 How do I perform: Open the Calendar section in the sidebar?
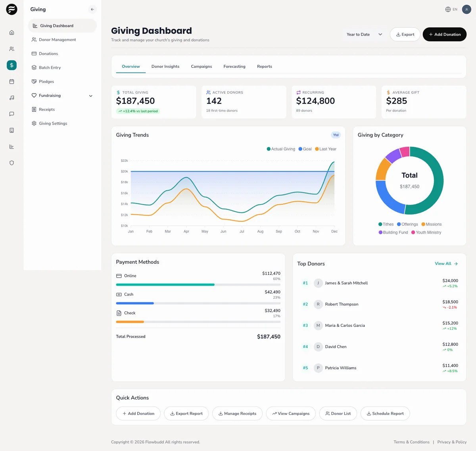(12, 81)
